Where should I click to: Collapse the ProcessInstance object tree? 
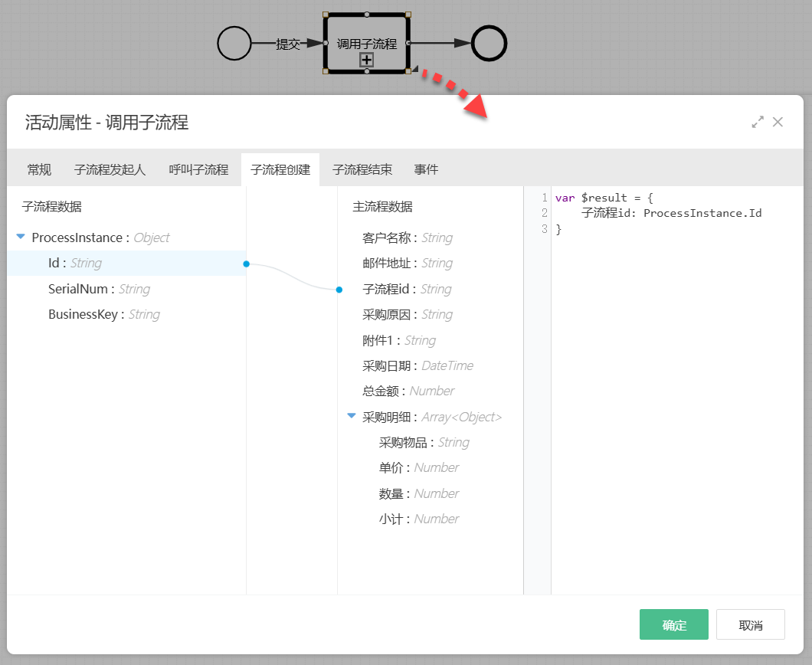[x=20, y=237]
